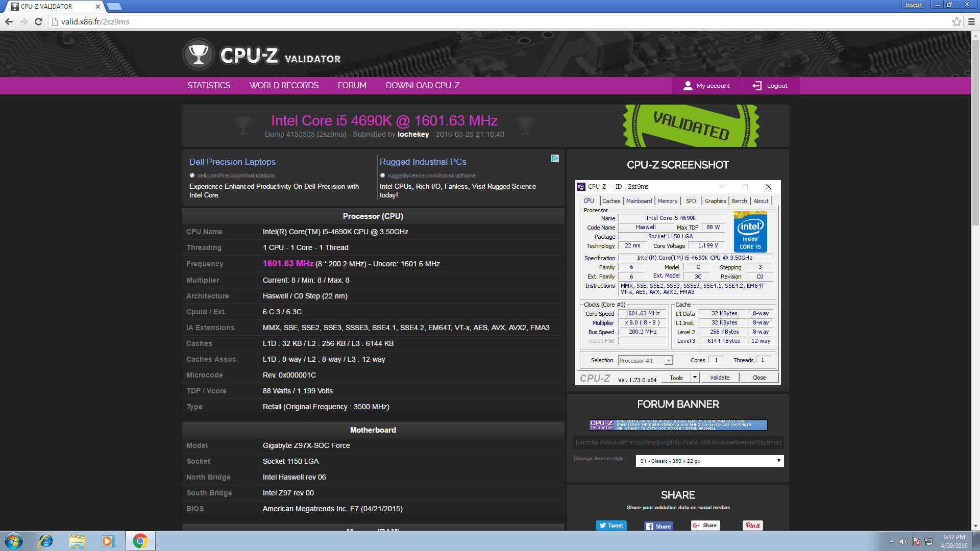This screenshot has width=980, height=551.
Task: Click the lochekey submitter link
Action: coord(413,134)
